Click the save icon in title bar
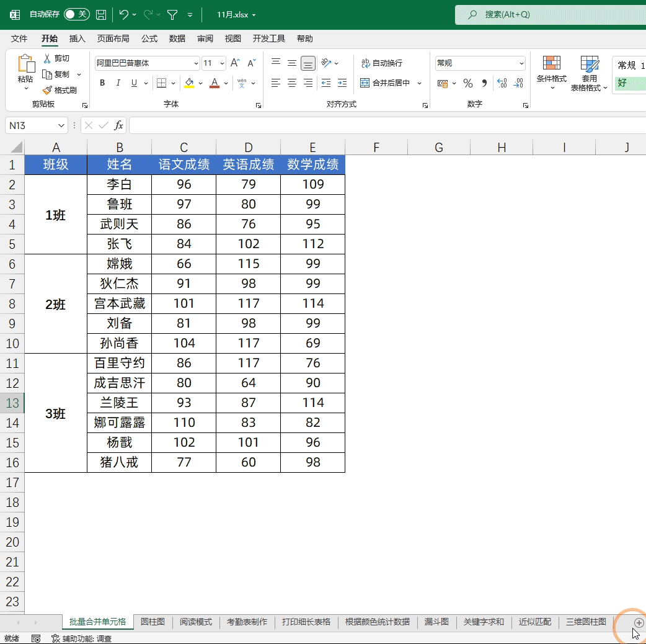 pos(100,14)
